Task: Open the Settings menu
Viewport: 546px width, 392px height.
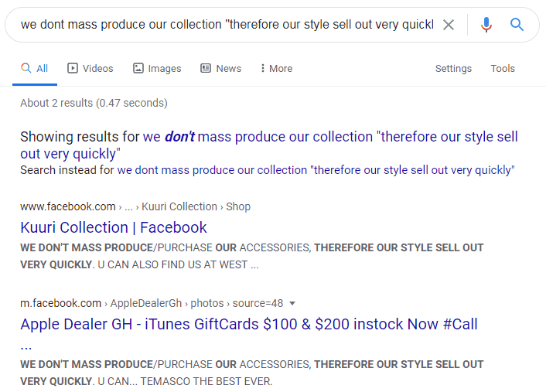Action: tap(453, 68)
